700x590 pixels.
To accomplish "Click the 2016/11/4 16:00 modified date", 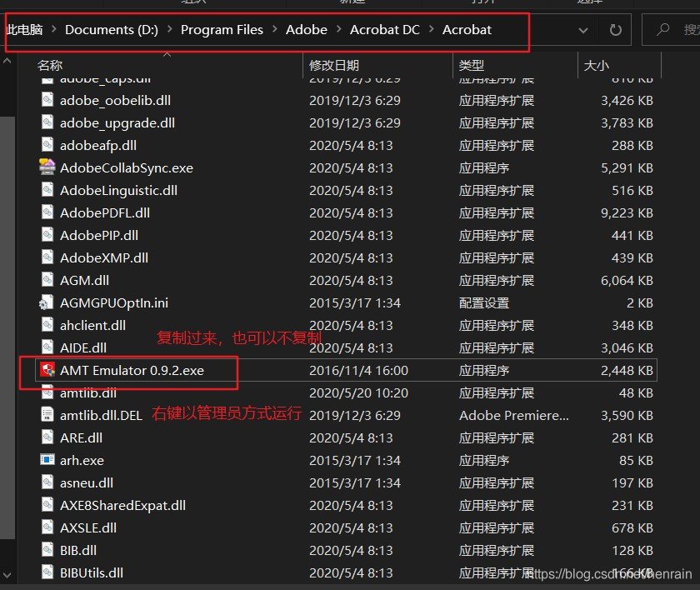I will [x=358, y=370].
